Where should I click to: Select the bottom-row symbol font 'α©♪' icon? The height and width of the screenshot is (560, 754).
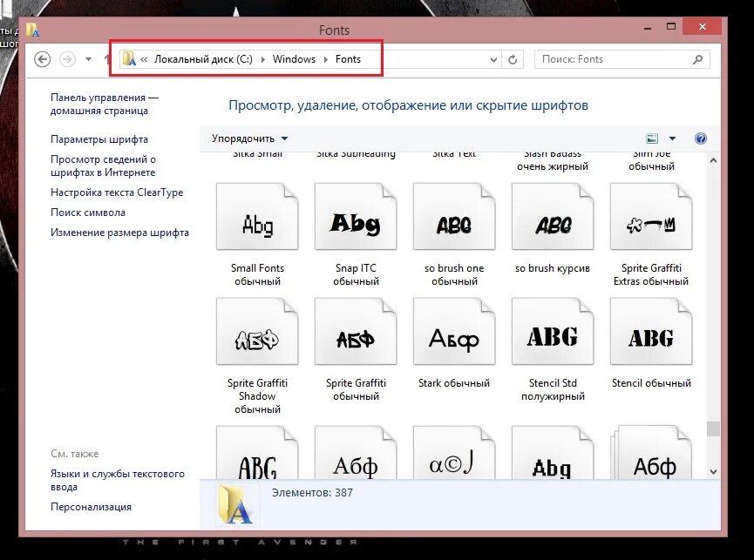pos(454,452)
